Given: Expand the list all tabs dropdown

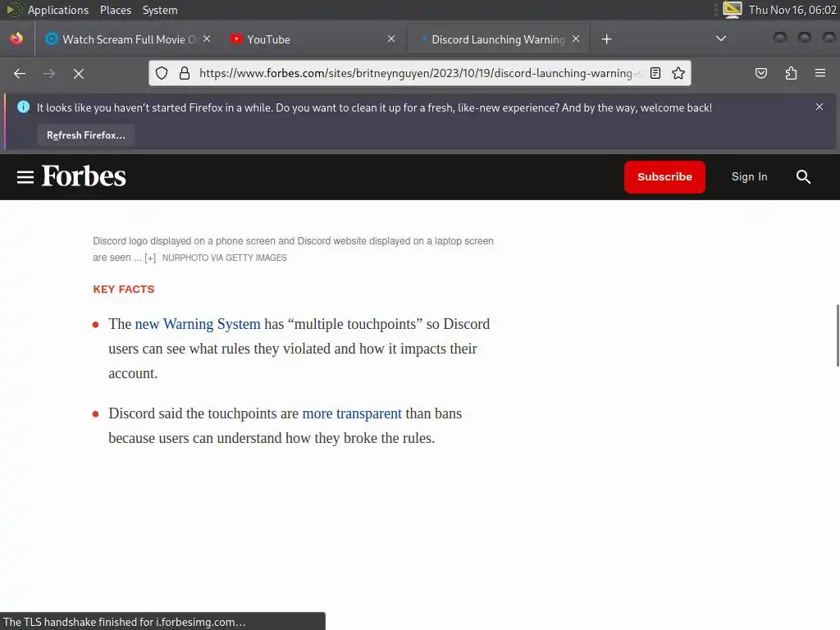Looking at the screenshot, I should 721,39.
